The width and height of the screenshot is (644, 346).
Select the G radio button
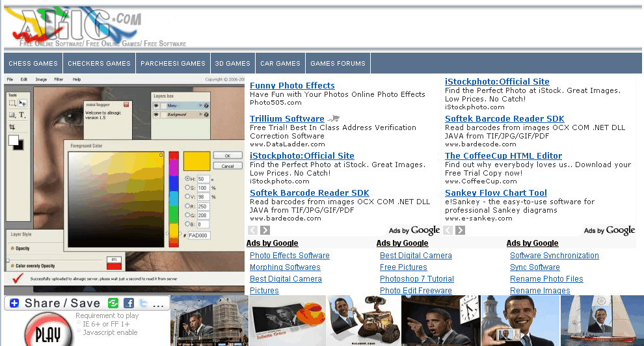coord(187,215)
